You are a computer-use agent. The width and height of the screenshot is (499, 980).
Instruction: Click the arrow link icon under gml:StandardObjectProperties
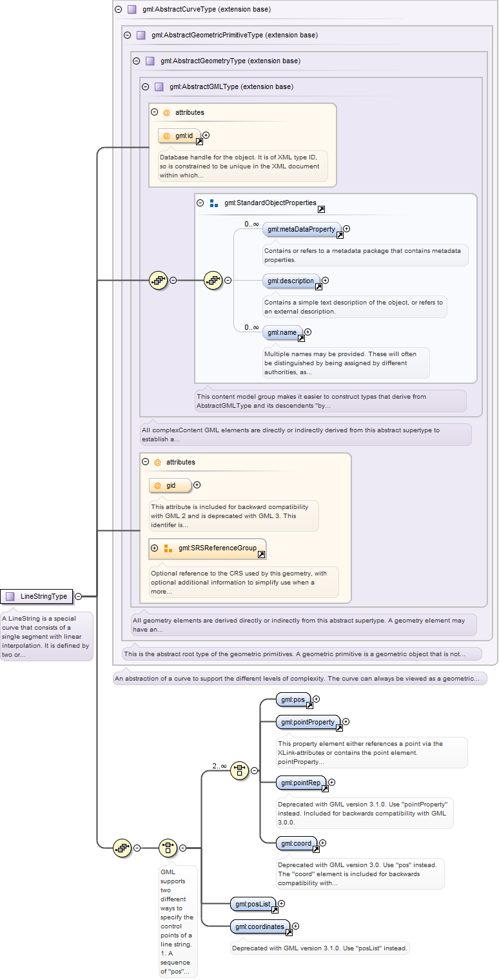tap(321, 209)
